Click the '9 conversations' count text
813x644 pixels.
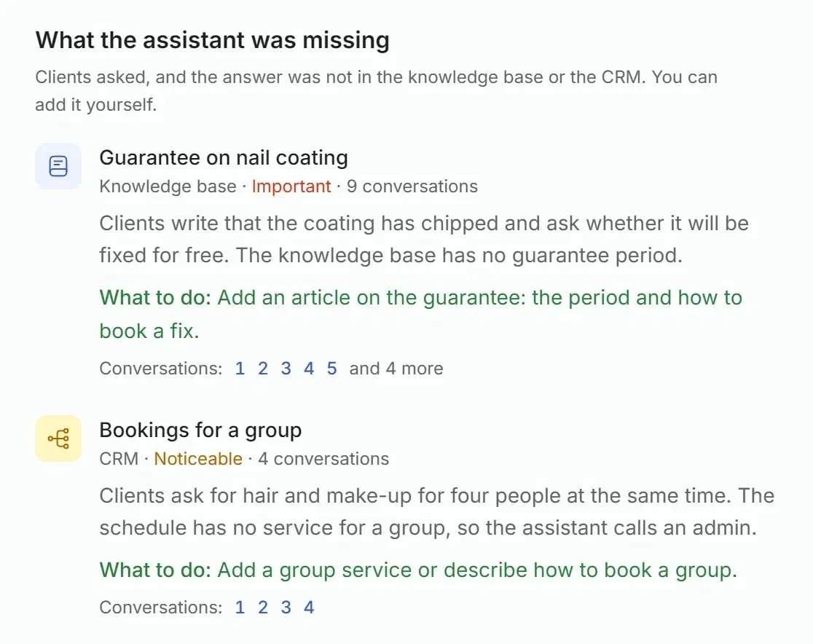[412, 186]
